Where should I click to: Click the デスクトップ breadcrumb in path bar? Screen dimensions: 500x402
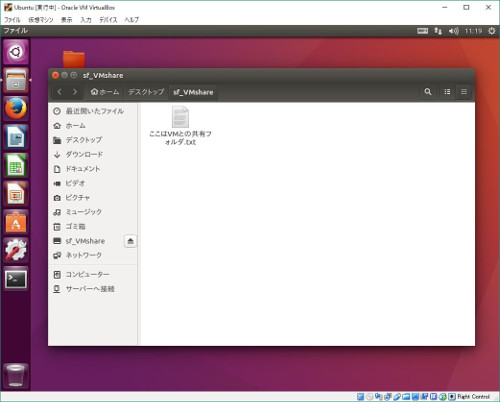[x=146, y=92]
